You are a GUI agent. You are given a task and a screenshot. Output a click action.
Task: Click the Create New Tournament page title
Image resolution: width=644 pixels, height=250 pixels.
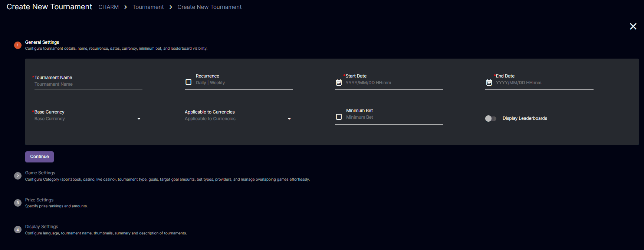(49, 7)
